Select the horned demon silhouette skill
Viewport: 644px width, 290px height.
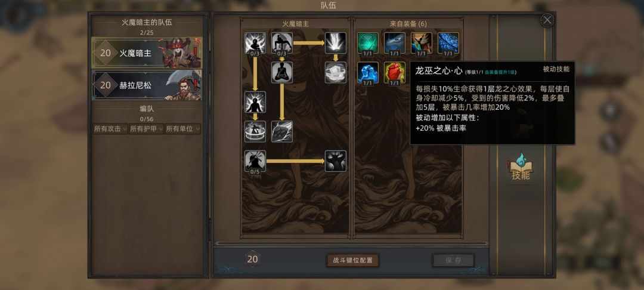[x=336, y=161]
